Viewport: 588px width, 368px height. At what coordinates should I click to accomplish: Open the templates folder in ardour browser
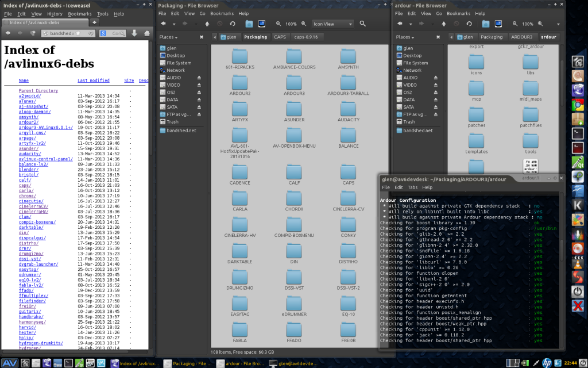pos(477,144)
